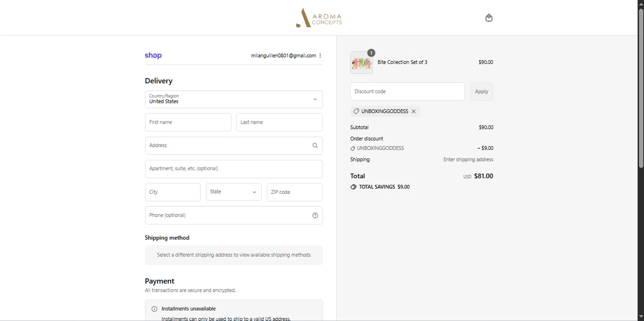Click the Shipping method heading

click(167, 238)
